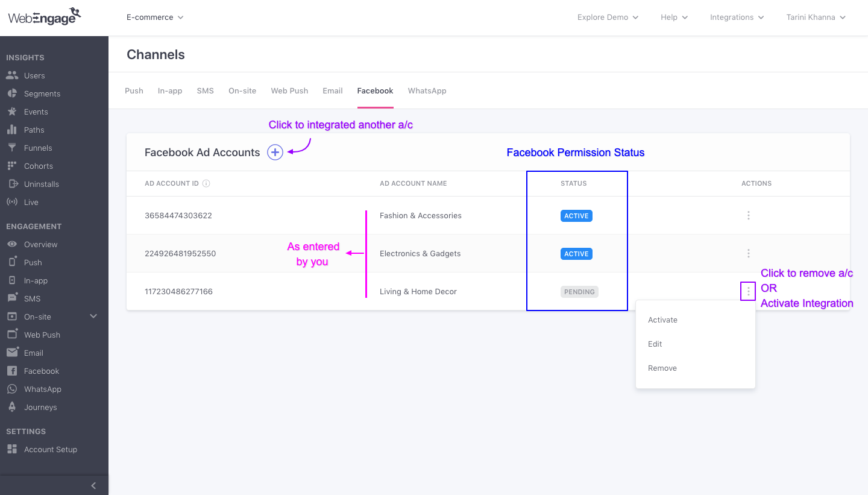Click the info icon beside Ad Account ID
The height and width of the screenshot is (495, 868).
click(x=206, y=183)
